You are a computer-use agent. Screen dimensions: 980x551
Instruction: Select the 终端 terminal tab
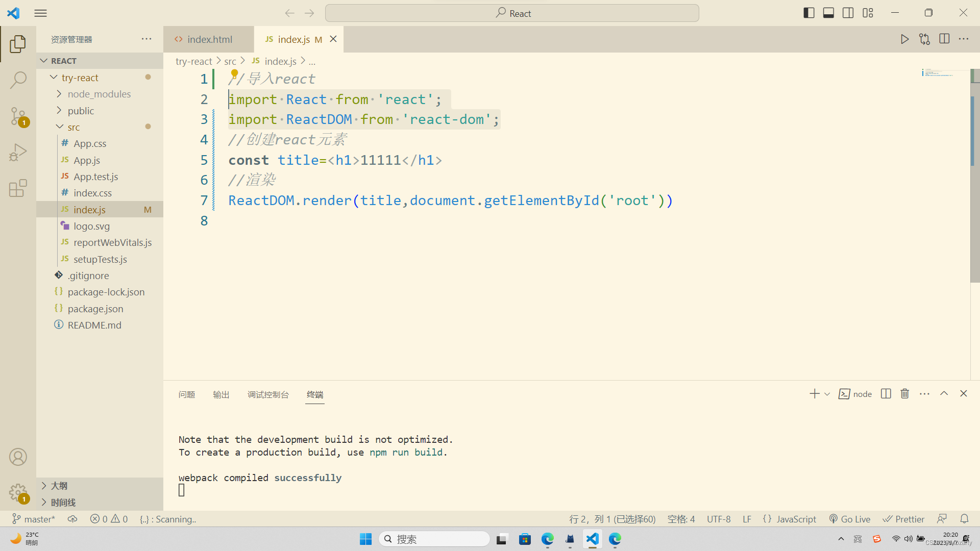[x=315, y=394]
